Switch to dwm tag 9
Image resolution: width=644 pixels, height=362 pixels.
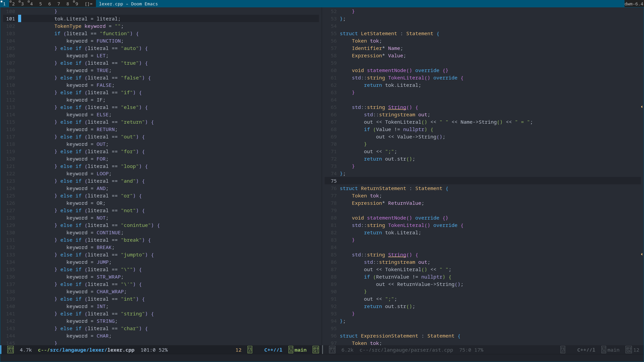pyautogui.click(x=76, y=4)
